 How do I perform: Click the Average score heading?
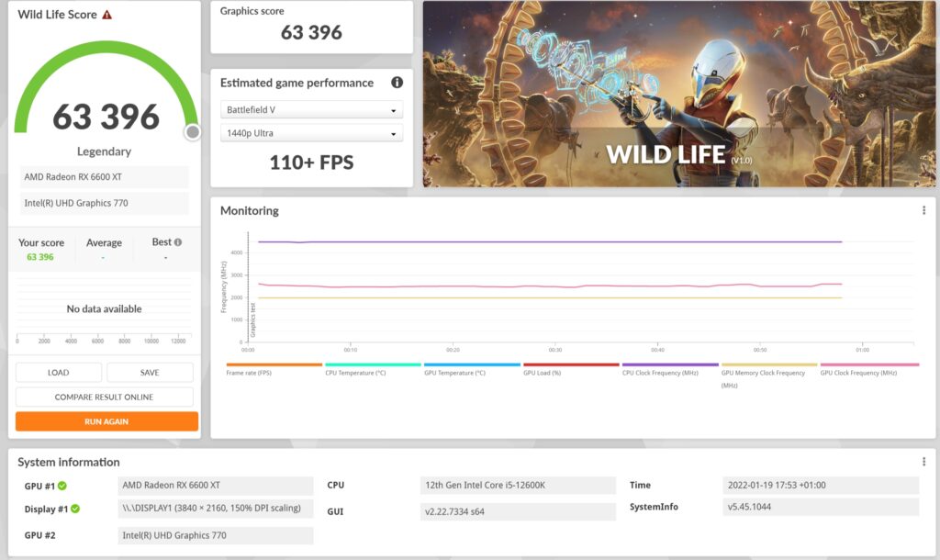(x=104, y=242)
